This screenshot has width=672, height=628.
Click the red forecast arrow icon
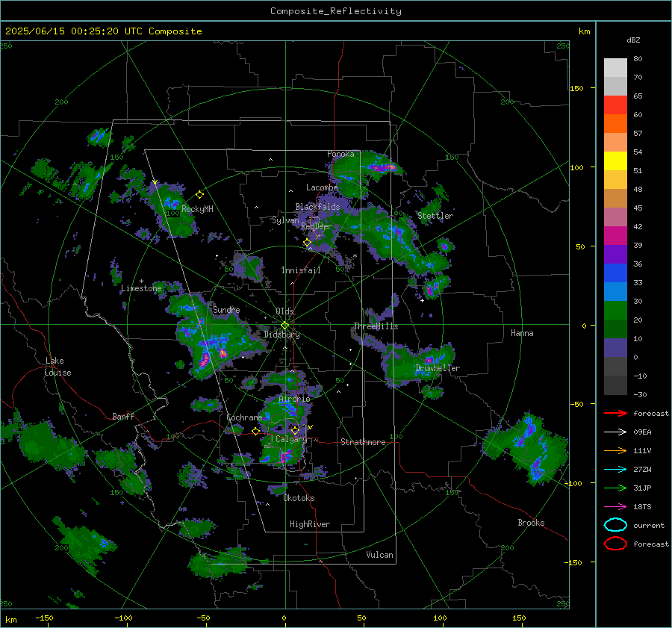(x=615, y=413)
